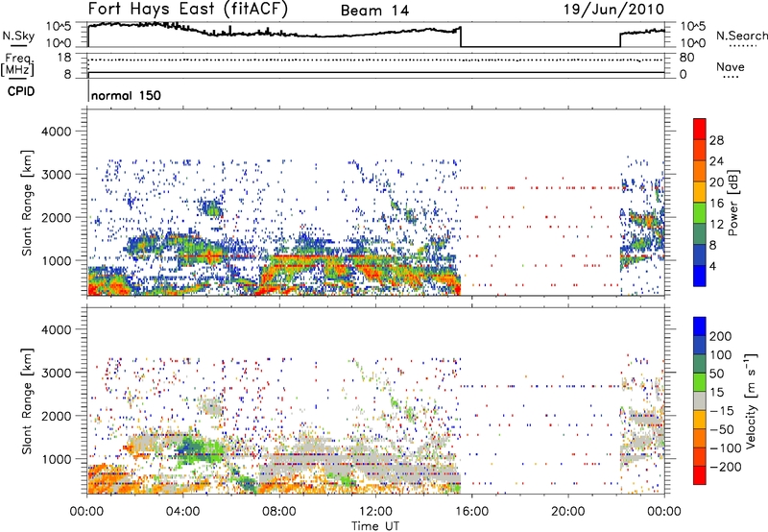
Task: Select the 'Freq. [MHz]' axis label
Action: pyautogui.click(x=17, y=64)
